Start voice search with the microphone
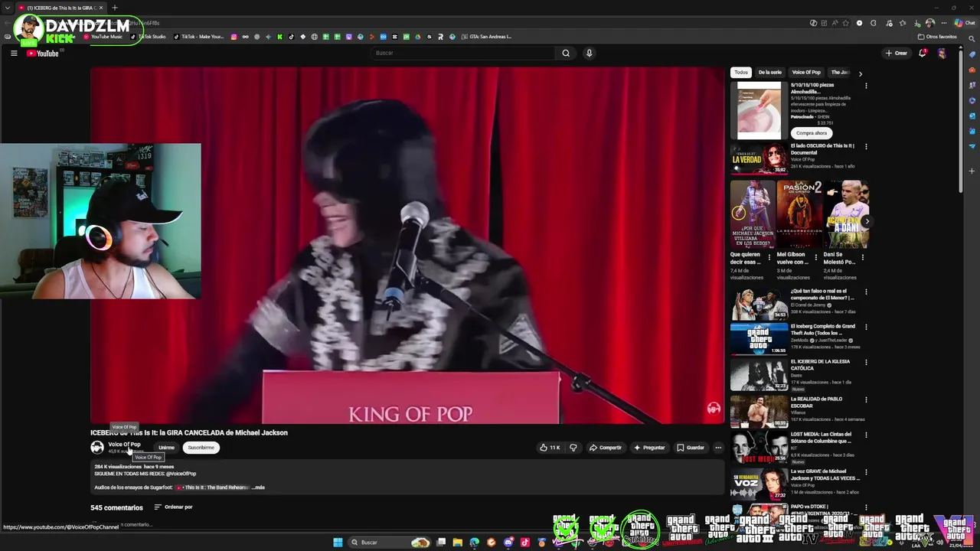 tap(589, 53)
